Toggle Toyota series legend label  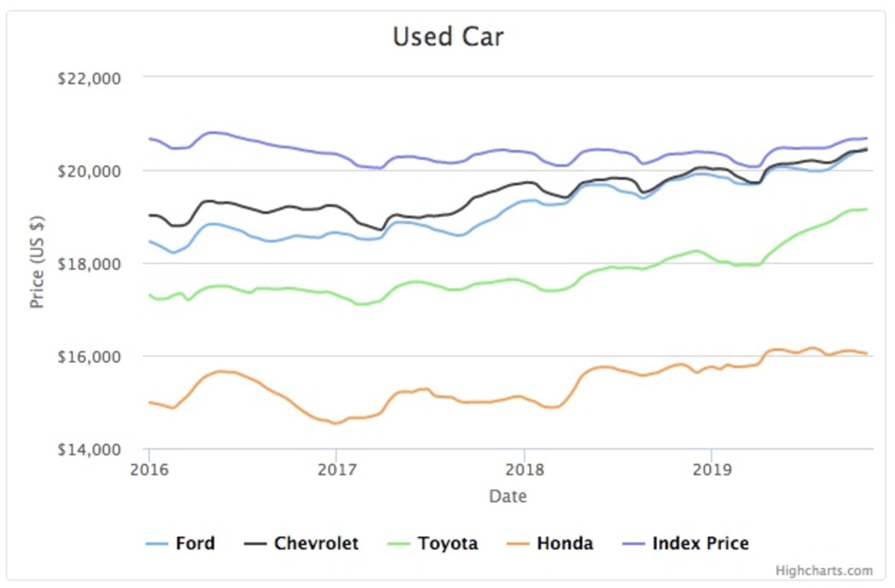tap(447, 543)
